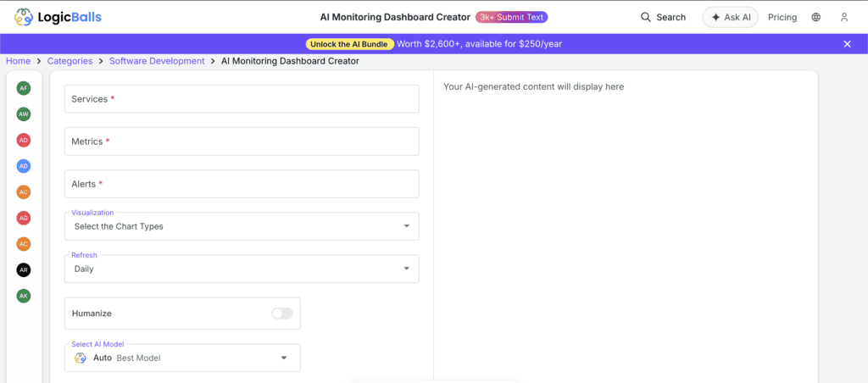Expand the Visualization chart types dropdown
The image size is (868, 383).
coord(242,226)
